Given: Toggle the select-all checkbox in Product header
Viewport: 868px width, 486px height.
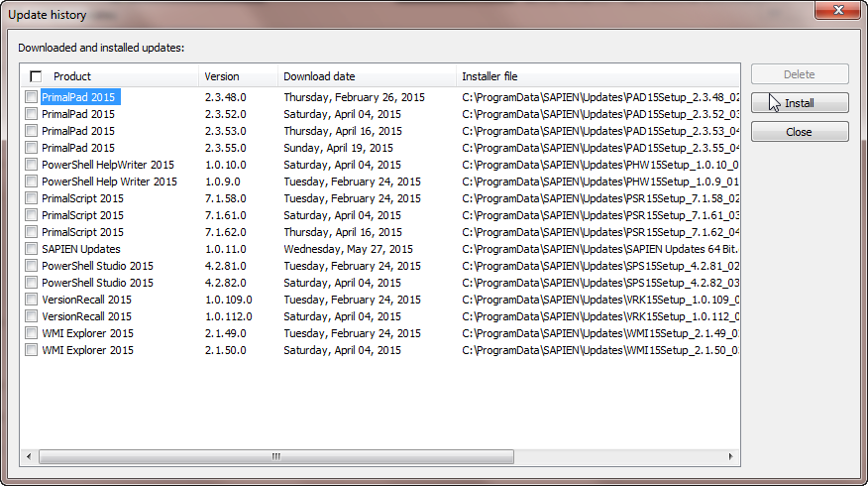Looking at the screenshot, I should click(36, 76).
